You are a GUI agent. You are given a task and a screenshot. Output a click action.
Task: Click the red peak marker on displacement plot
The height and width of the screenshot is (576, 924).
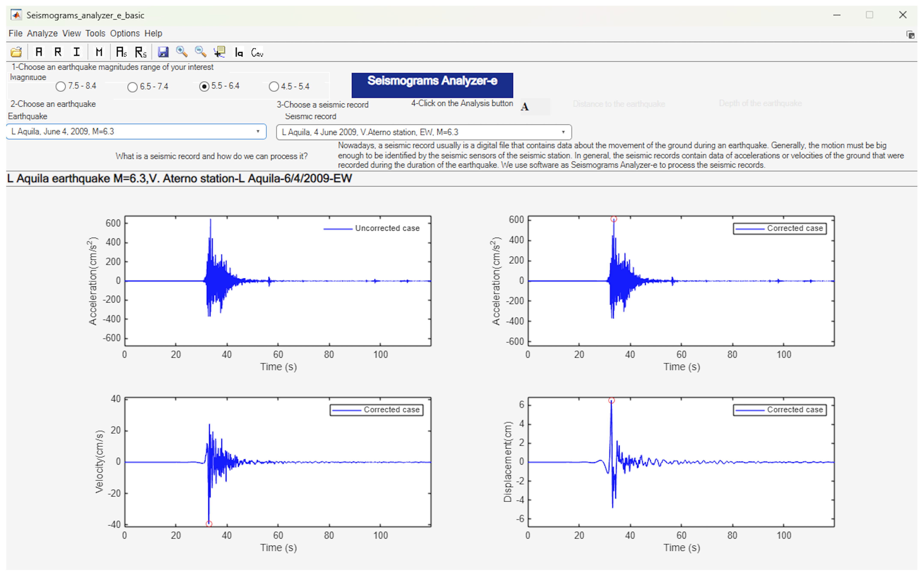coord(611,400)
